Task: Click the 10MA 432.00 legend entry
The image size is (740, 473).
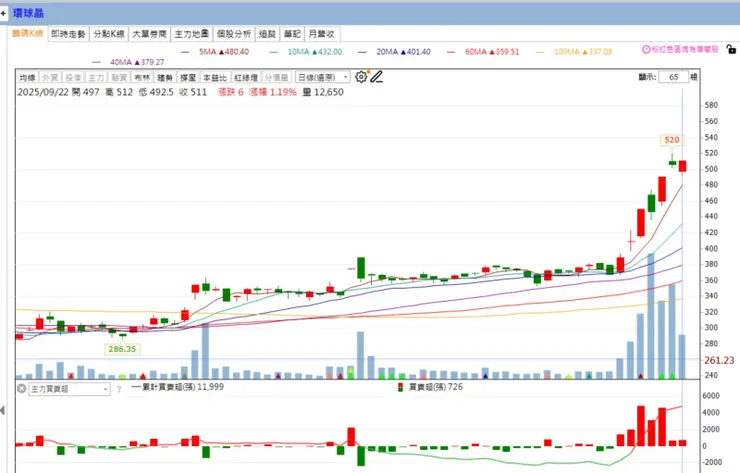Action: tap(306, 52)
